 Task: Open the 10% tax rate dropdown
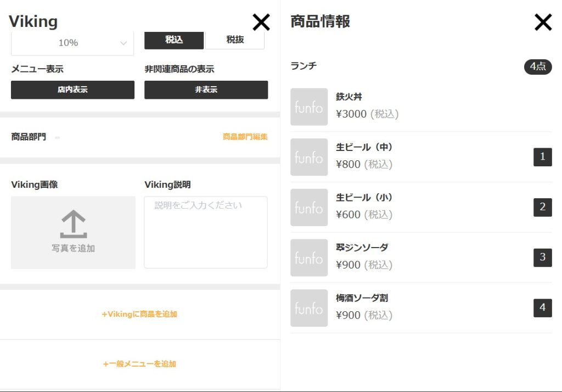[x=72, y=43]
